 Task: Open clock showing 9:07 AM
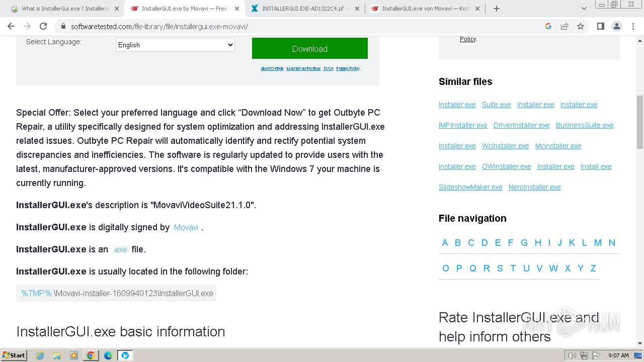[x=618, y=355]
